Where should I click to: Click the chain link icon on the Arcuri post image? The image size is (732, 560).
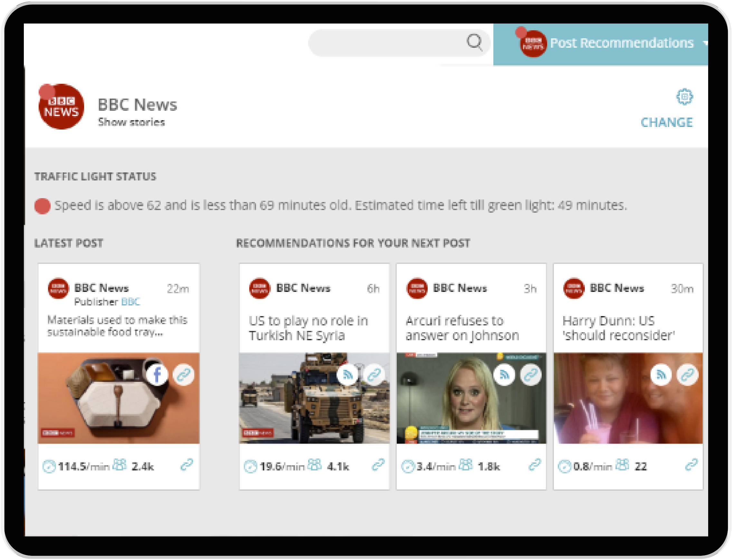[531, 375]
